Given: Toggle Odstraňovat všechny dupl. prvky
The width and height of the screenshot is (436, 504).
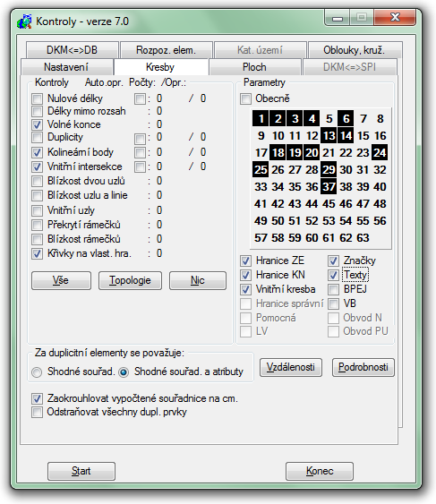Looking at the screenshot, I should (x=38, y=412).
